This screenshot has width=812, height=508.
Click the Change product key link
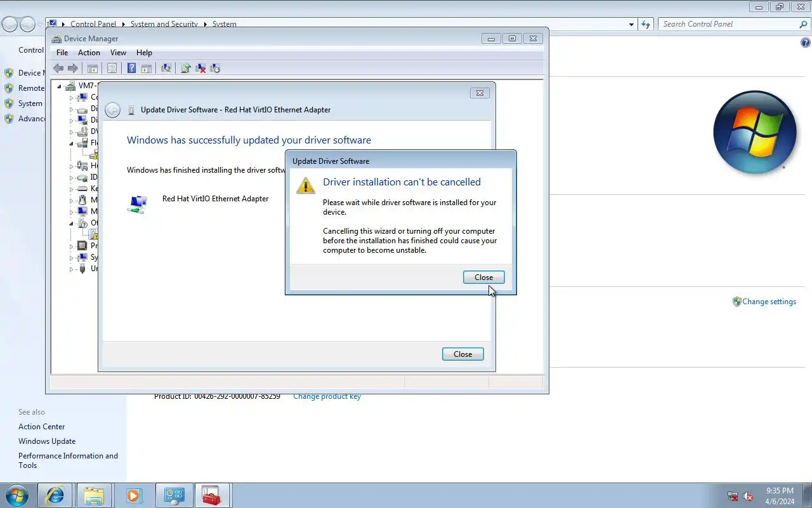click(327, 396)
